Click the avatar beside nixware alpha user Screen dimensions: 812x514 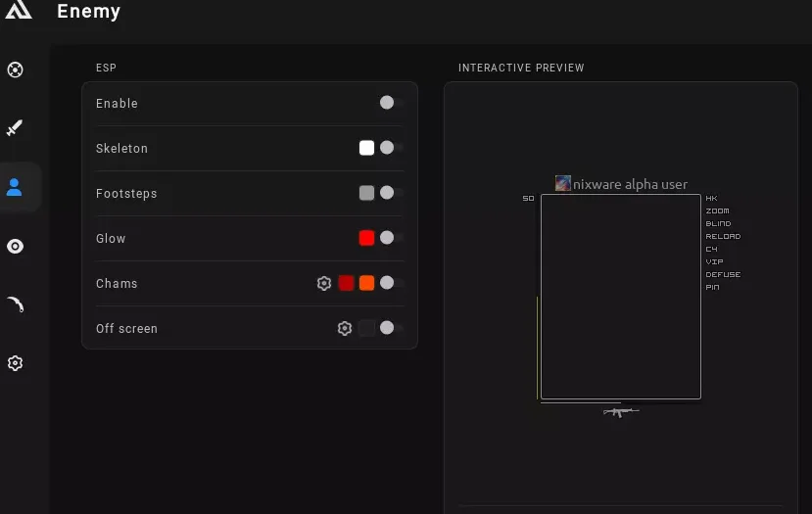(x=563, y=184)
